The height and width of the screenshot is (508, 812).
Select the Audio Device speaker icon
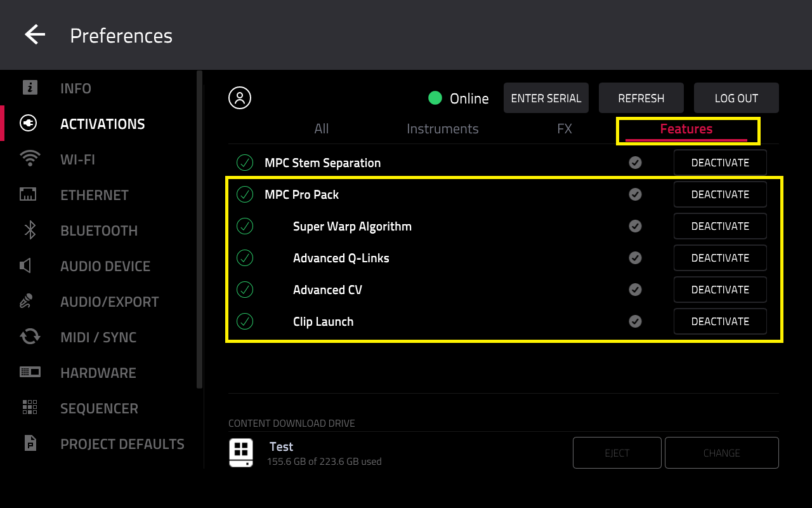[26, 265]
